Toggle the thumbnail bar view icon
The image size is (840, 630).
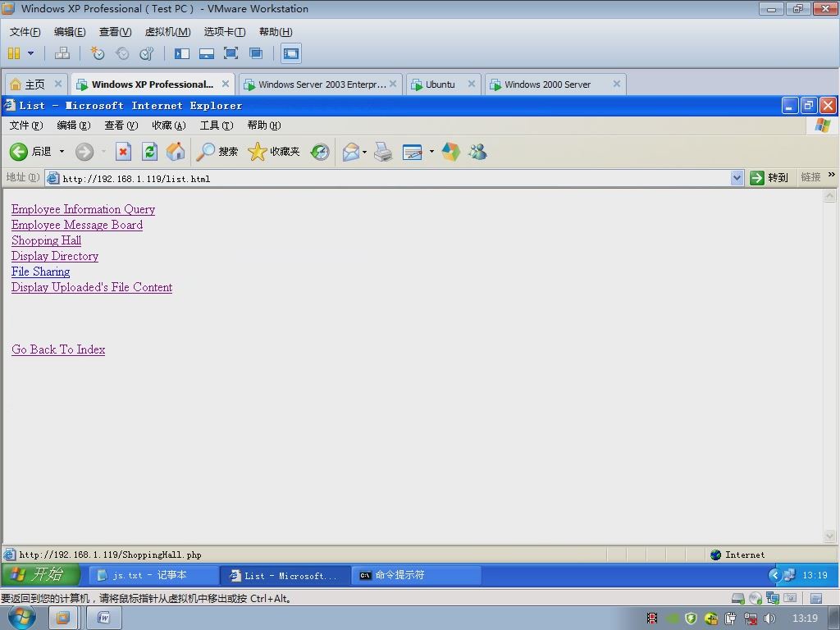click(206, 53)
